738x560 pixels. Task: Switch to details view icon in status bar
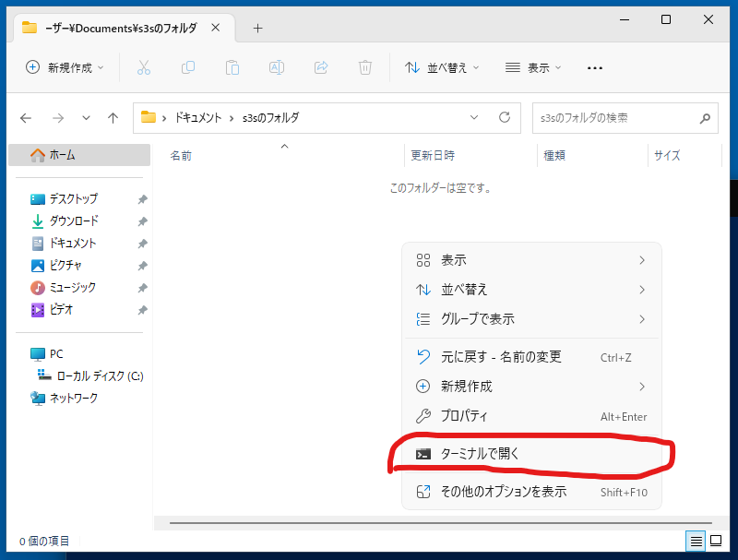(x=696, y=542)
